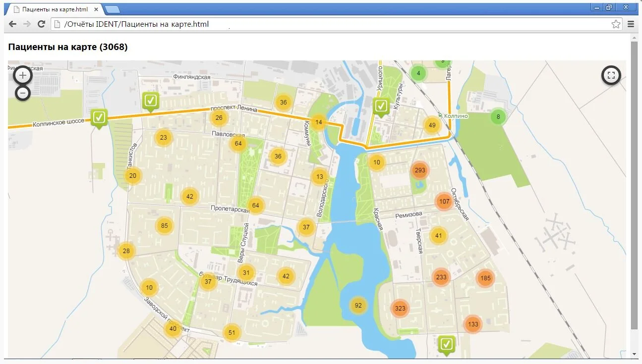This screenshot has width=642, height=364.
Task: Open the cluster with 133 patients
Action: [473, 324]
